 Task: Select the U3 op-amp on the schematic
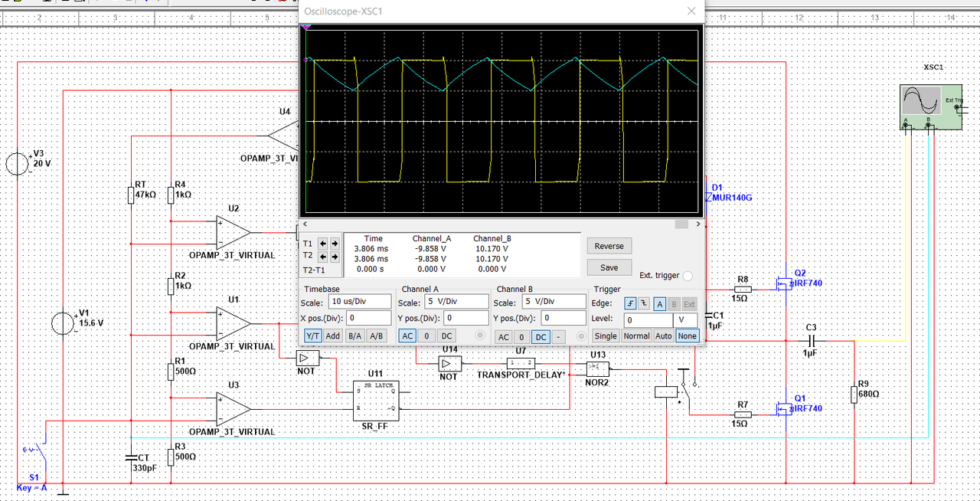click(234, 408)
